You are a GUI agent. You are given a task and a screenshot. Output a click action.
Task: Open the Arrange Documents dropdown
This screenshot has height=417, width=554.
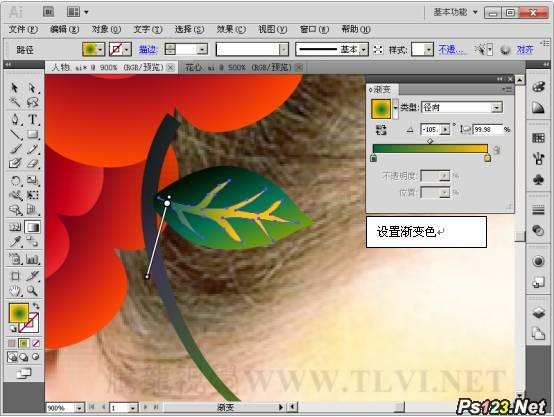click(77, 12)
